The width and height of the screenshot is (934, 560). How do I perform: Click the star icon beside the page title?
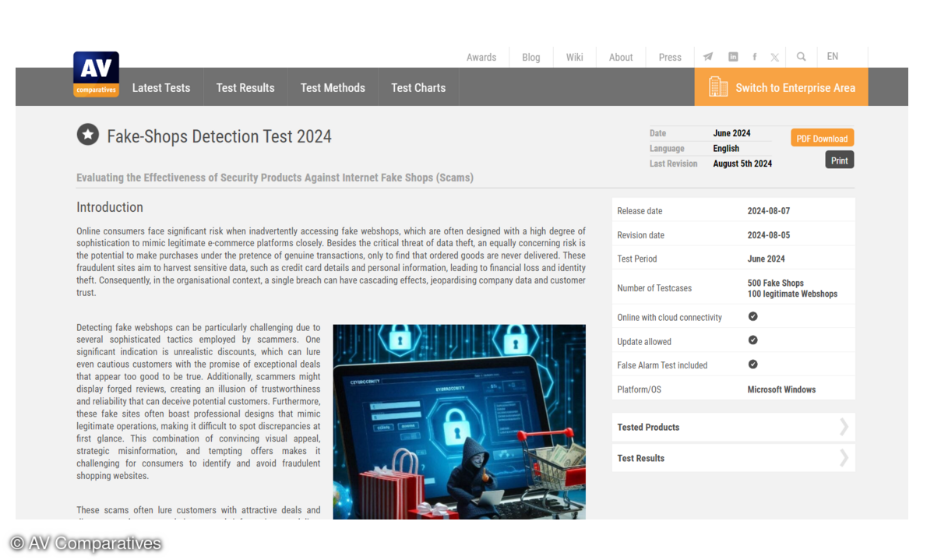[x=87, y=135]
